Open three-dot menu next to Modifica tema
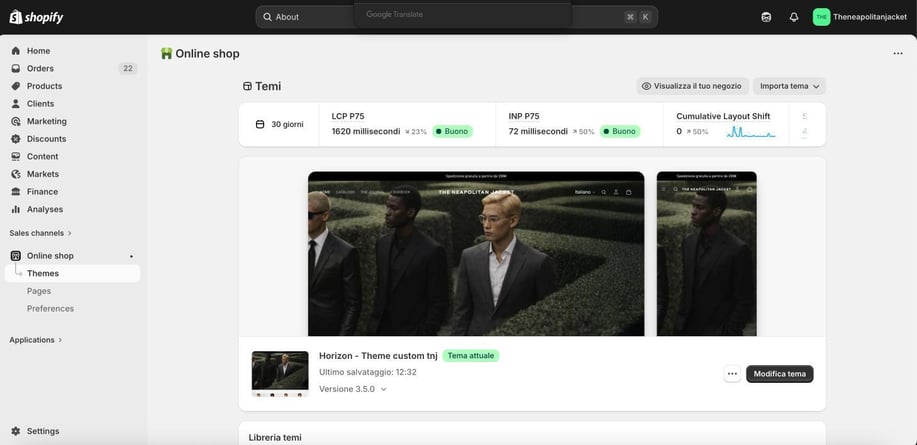 pyautogui.click(x=732, y=374)
